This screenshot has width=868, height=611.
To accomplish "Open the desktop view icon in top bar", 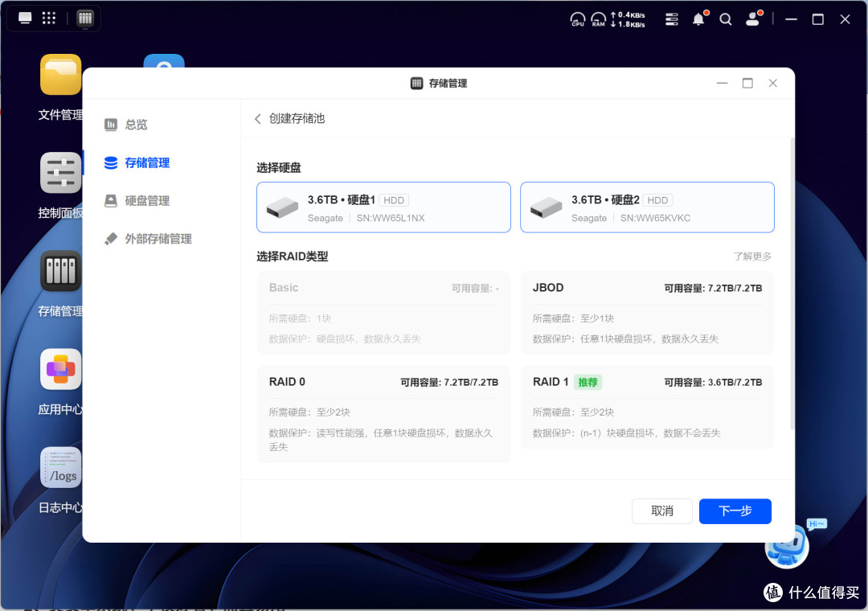I will (x=25, y=18).
